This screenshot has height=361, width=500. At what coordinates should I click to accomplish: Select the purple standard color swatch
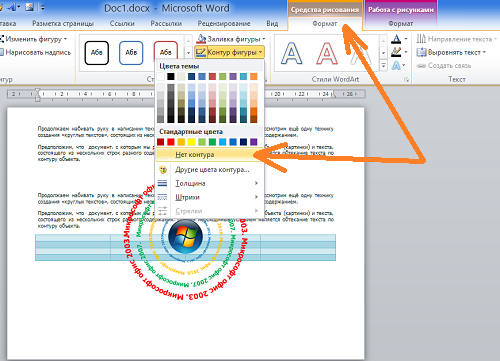tap(254, 142)
